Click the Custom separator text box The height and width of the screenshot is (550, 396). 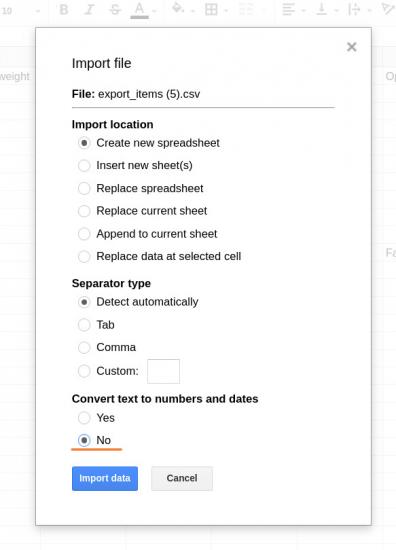coord(163,371)
